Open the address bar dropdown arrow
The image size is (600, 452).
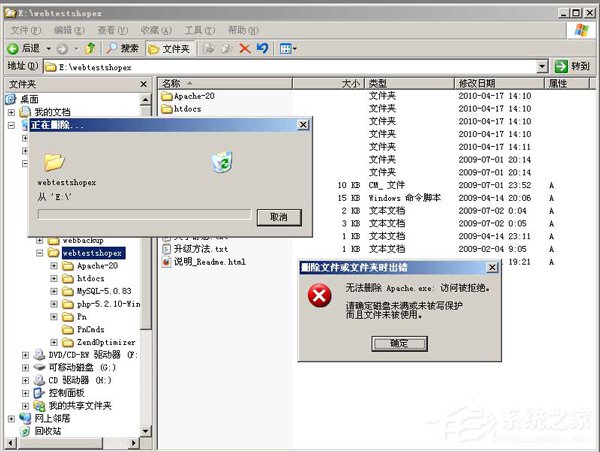tap(542, 66)
